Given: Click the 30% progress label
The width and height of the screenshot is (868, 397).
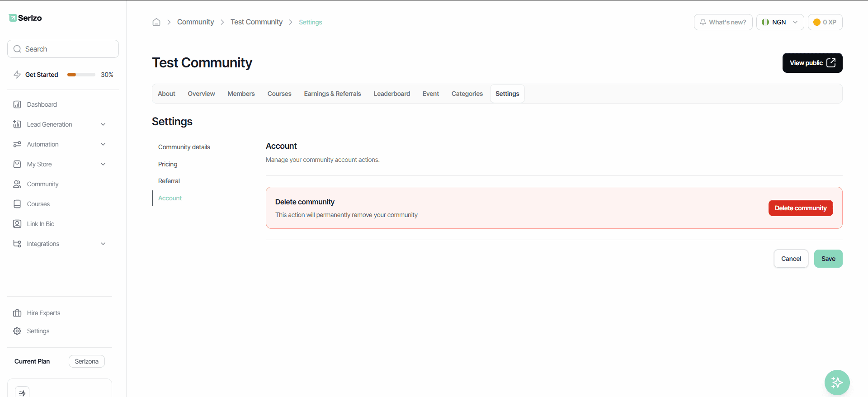Looking at the screenshot, I should click(107, 75).
